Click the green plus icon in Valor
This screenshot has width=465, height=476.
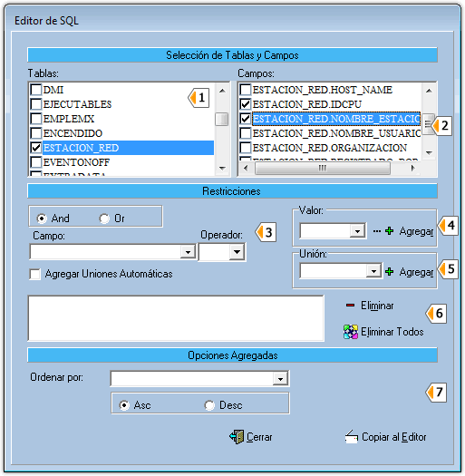tap(389, 231)
